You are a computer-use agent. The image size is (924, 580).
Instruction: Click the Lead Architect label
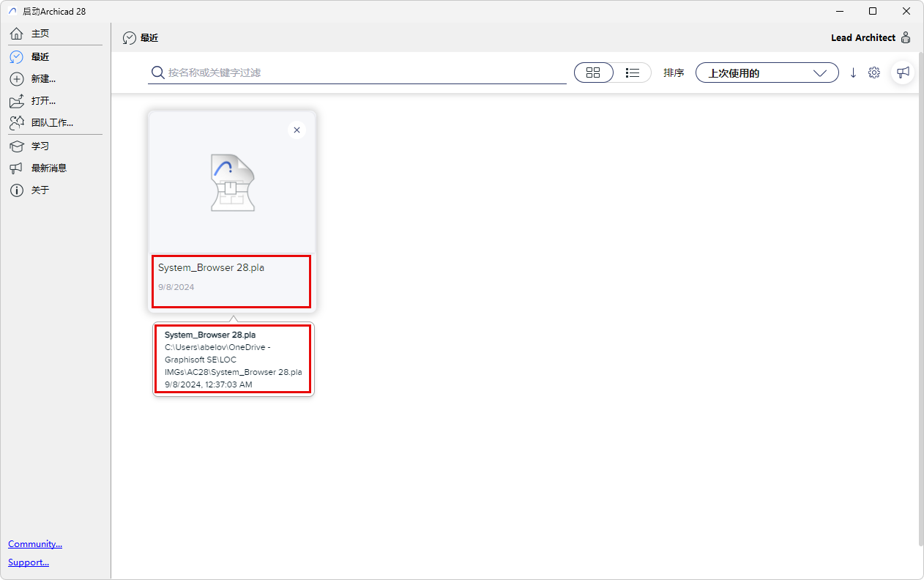[x=863, y=37]
